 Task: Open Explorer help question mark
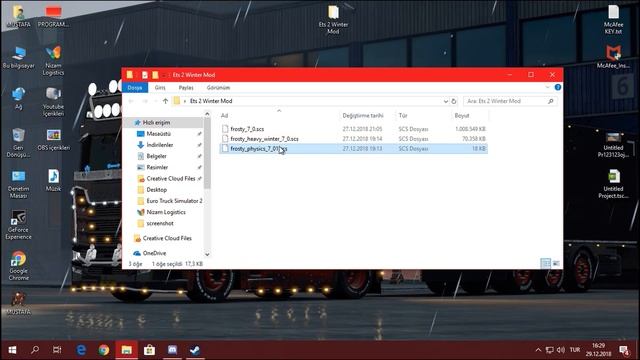pos(558,87)
